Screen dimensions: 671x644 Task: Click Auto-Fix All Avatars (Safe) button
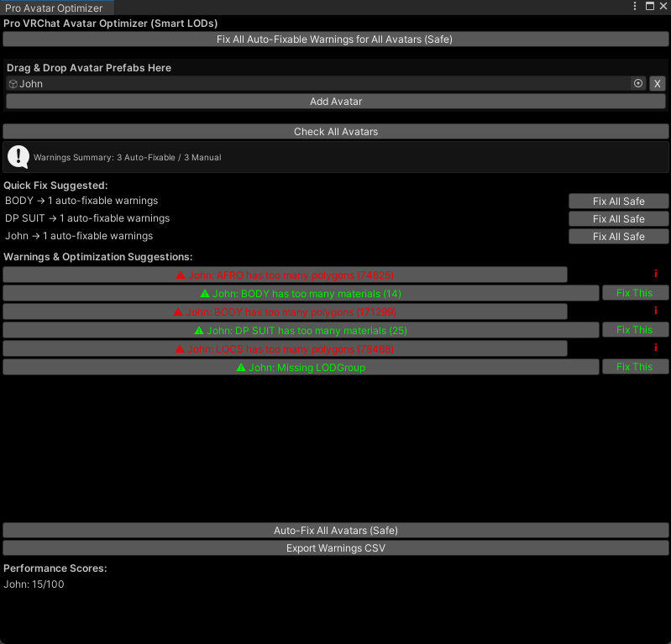(x=336, y=530)
